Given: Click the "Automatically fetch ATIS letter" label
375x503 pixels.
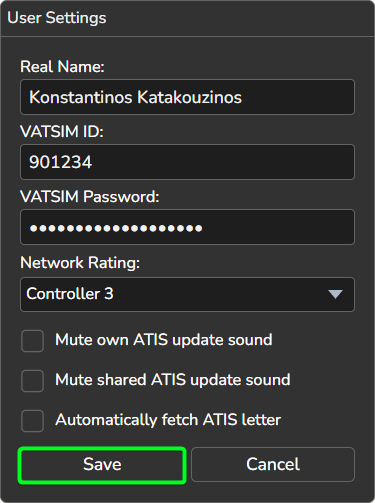Looking at the screenshot, I should pos(168,420).
